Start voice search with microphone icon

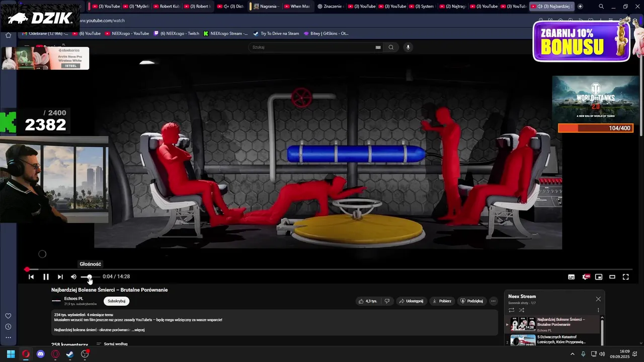click(408, 47)
